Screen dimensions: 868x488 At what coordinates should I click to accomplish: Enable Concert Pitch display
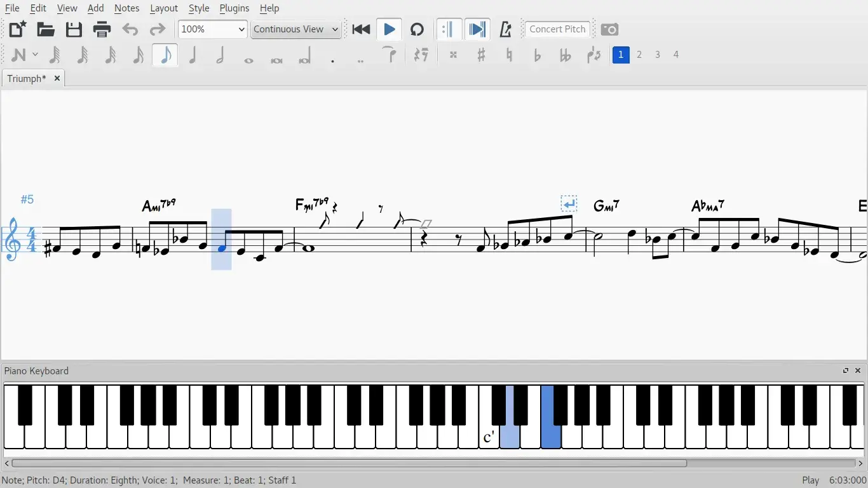[x=557, y=29]
